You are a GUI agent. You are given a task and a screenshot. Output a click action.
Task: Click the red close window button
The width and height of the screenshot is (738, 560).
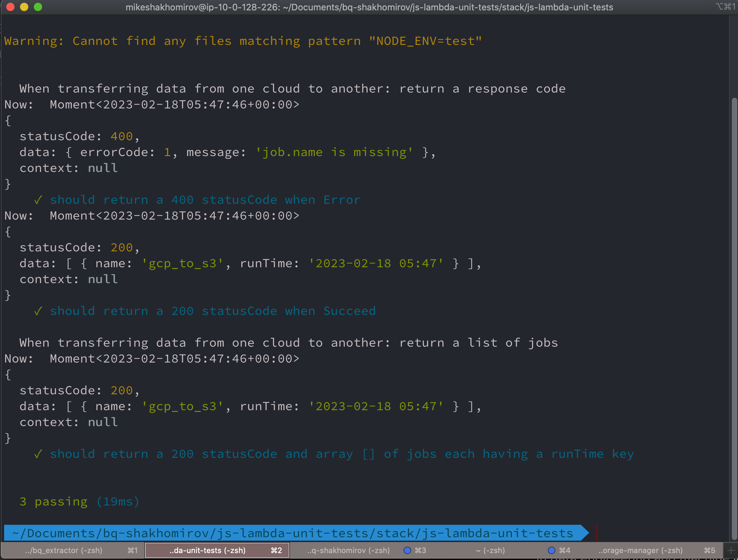click(x=10, y=7)
